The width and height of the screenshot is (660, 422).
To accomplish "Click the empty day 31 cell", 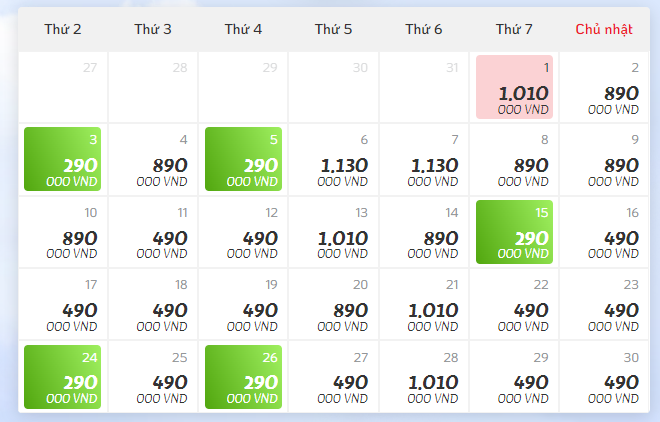I will [x=424, y=87].
